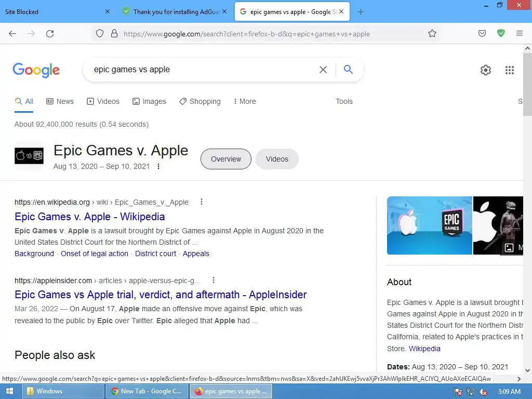The image size is (532, 399).
Task: View site security lock info
Action: (x=114, y=34)
